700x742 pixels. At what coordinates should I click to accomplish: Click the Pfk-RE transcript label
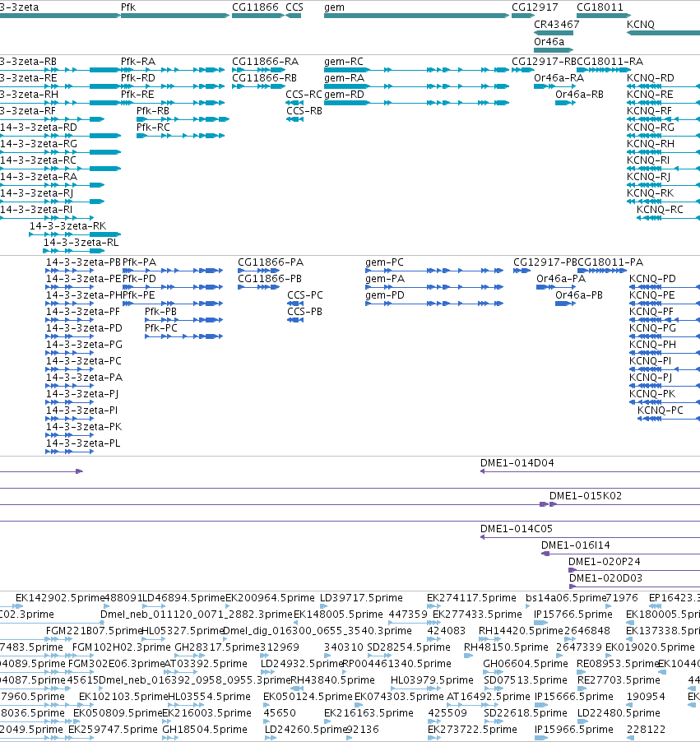click(x=137, y=94)
